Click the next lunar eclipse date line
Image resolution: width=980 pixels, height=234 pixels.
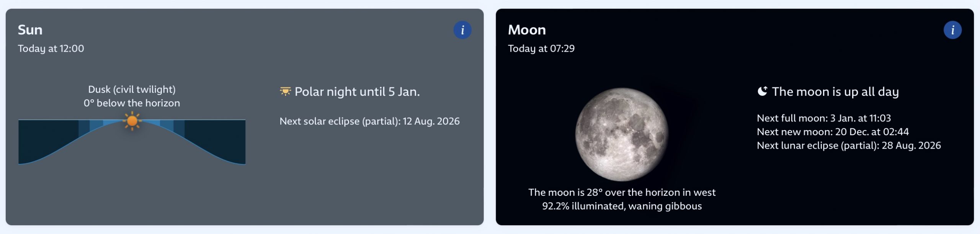(x=848, y=146)
